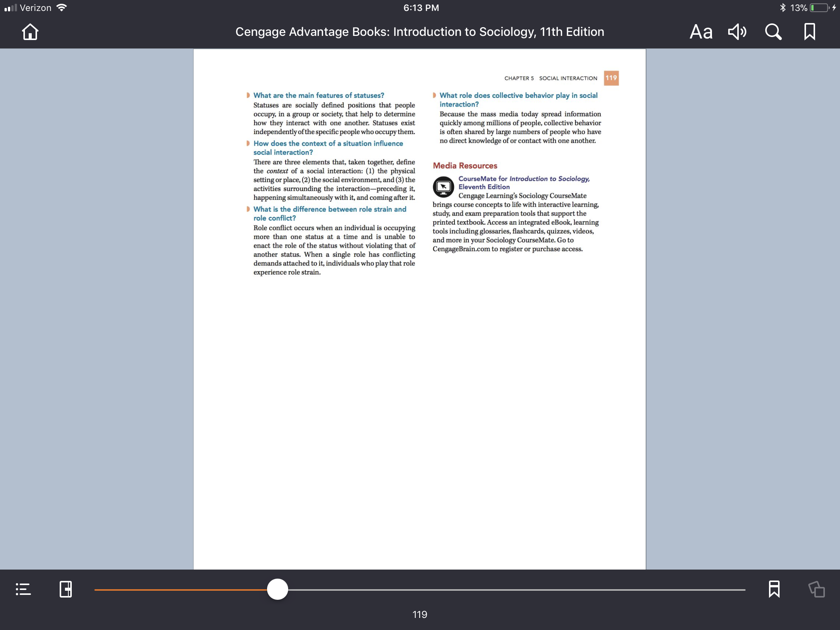Select the main features of statuses question
This screenshot has width=840, height=630.
[x=319, y=95]
